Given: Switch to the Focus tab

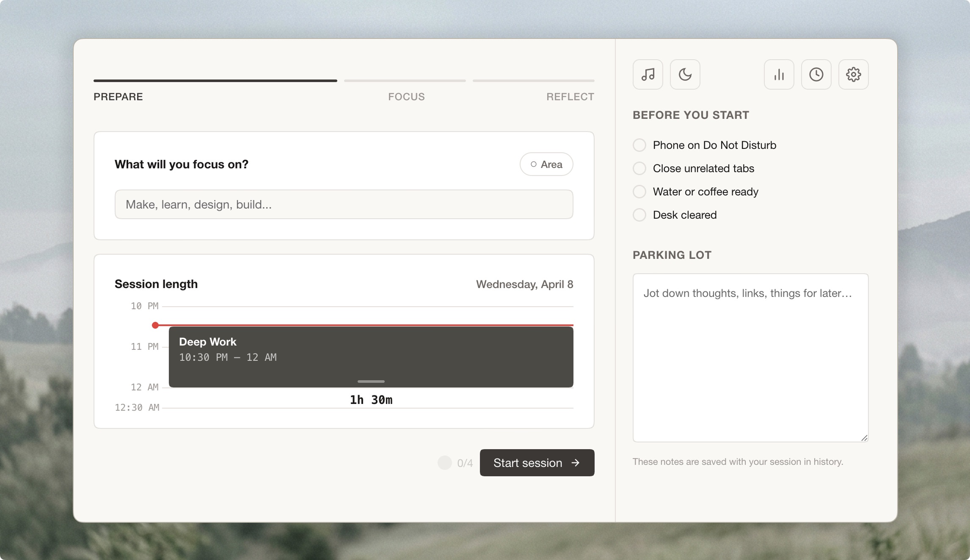Looking at the screenshot, I should point(405,96).
